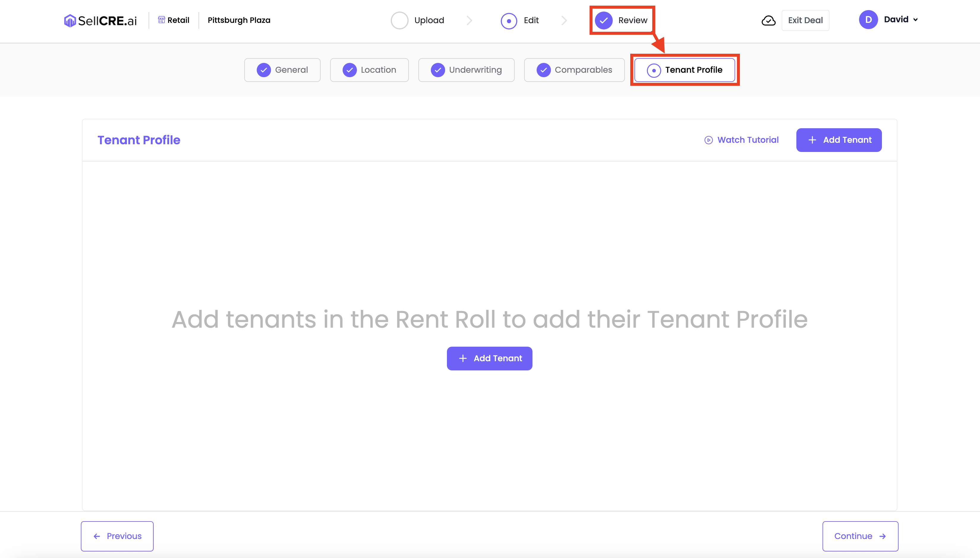980x558 pixels.
Task: Click the Watch Tutorial play icon
Action: [708, 140]
